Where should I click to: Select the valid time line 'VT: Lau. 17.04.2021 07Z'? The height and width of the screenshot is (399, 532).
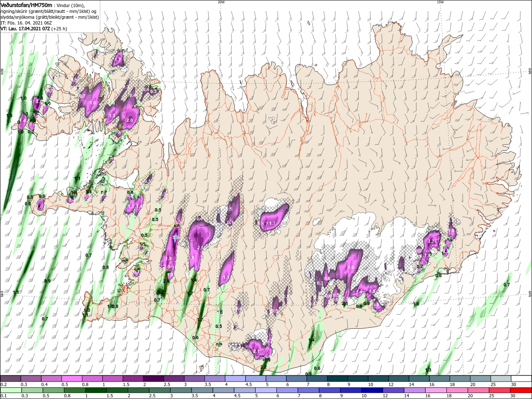point(26,29)
